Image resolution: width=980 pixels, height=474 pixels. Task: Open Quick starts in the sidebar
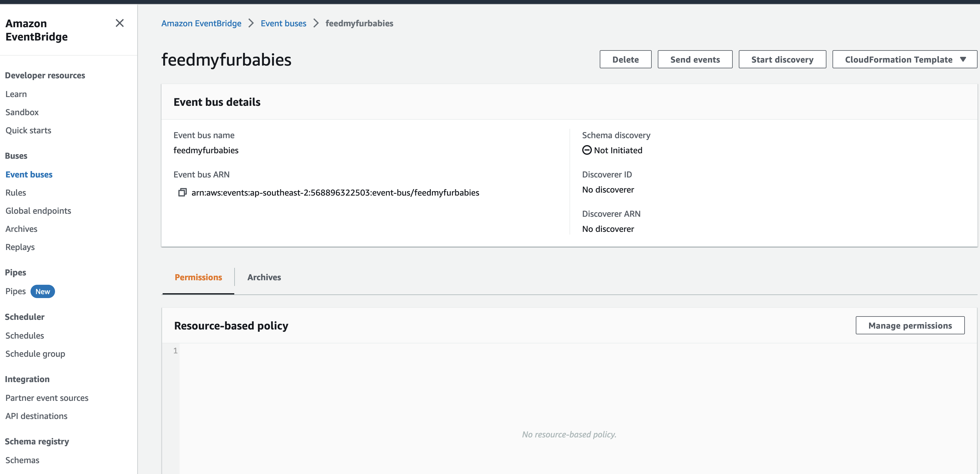point(28,131)
